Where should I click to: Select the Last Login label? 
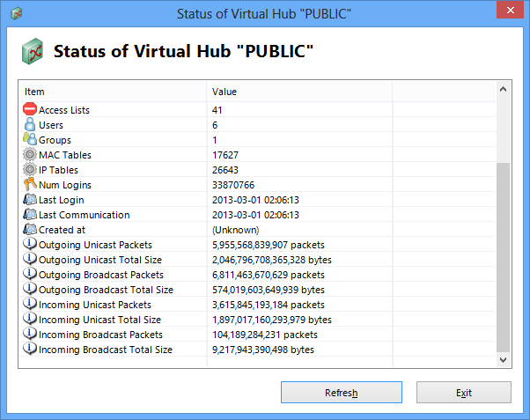click(x=61, y=200)
